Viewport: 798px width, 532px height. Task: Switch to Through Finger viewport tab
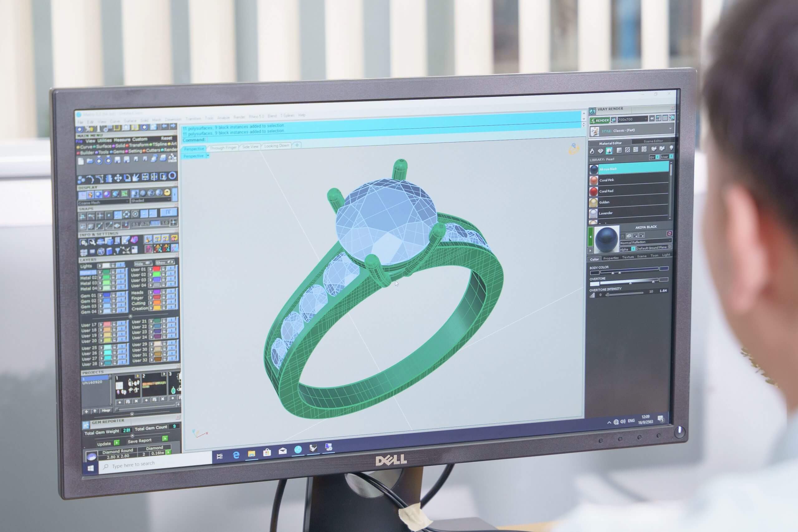tap(223, 148)
